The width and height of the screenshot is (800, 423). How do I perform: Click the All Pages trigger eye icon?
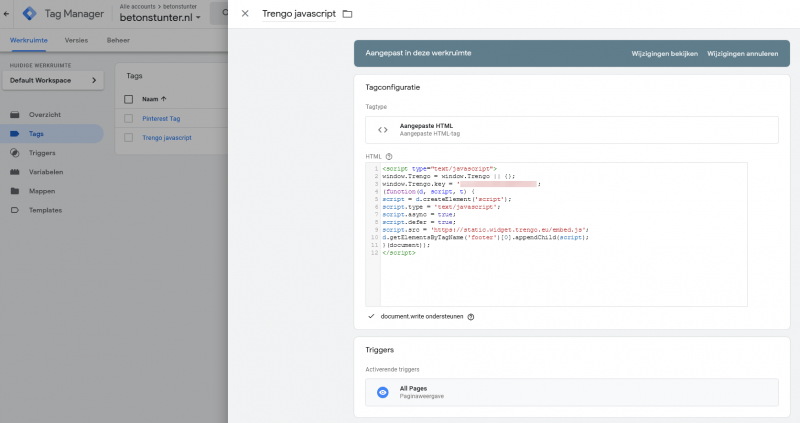click(383, 392)
